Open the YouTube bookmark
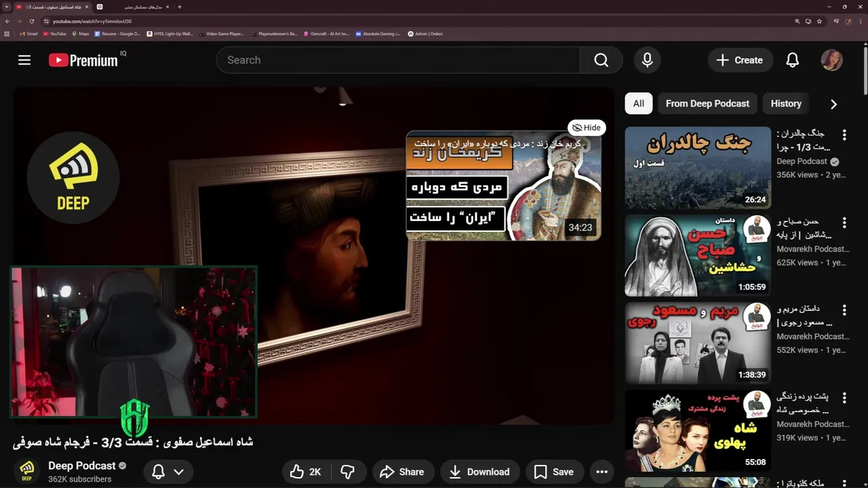Screen dimensions: 868x488 click(54, 33)
